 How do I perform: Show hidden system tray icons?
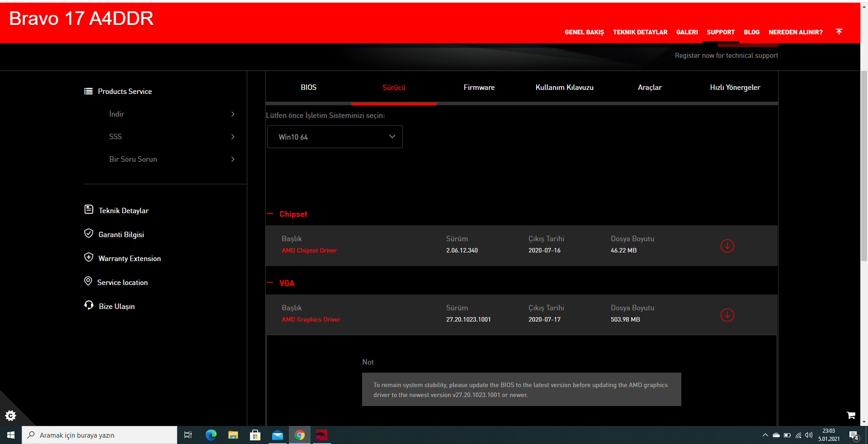pyautogui.click(x=765, y=435)
